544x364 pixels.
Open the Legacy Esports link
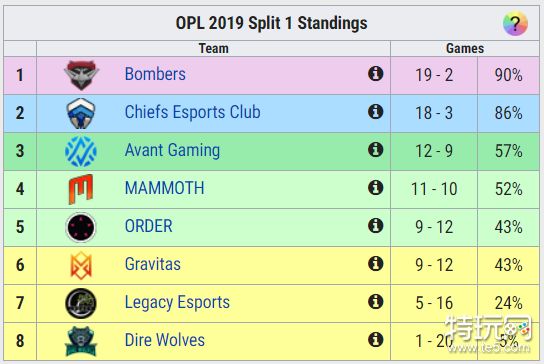(177, 302)
